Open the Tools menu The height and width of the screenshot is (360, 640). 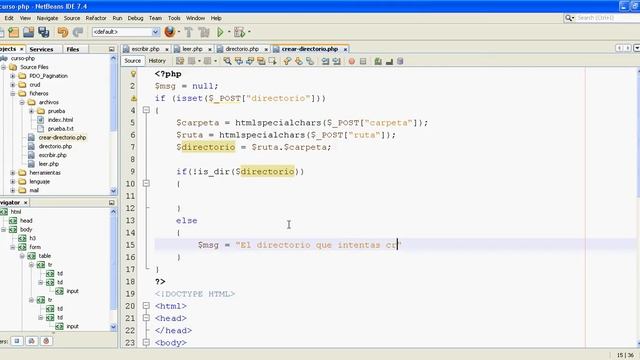[174, 18]
